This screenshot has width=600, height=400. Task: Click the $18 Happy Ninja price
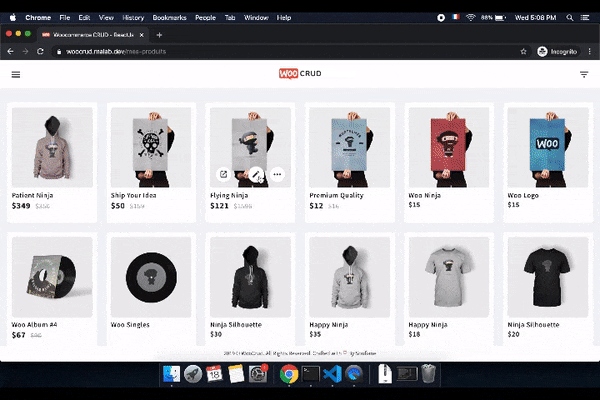coord(414,334)
